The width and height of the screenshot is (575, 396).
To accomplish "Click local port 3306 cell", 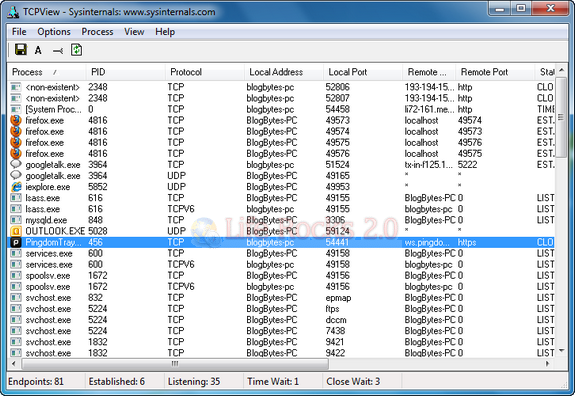I will pos(335,220).
